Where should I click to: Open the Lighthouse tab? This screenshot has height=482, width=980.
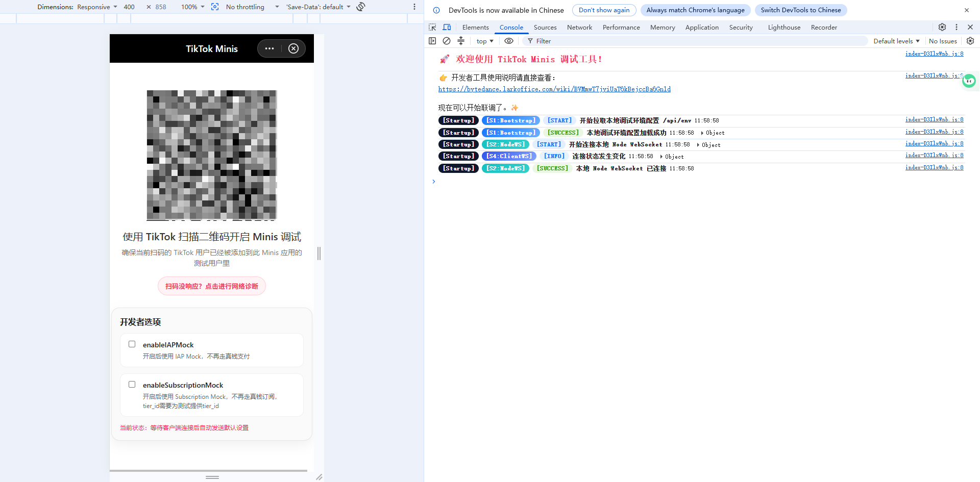pyautogui.click(x=784, y=27)
